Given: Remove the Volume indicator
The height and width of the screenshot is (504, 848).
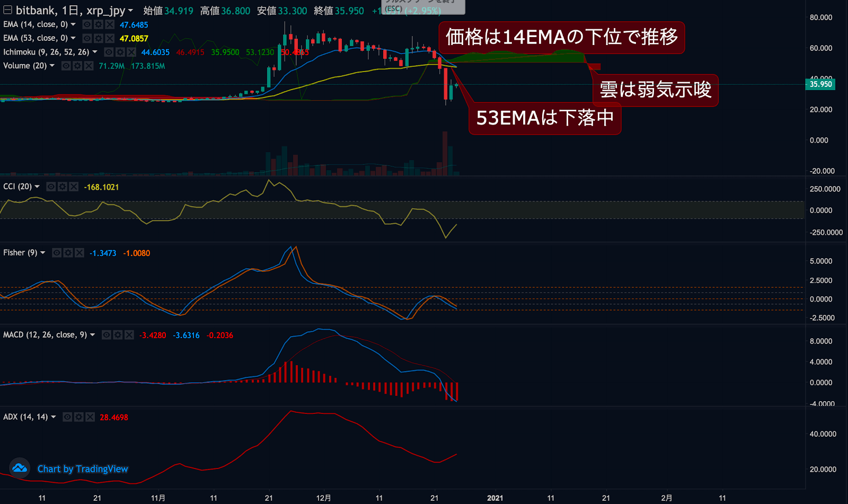Looking at the screenshot, I should (x=89, y=66).
